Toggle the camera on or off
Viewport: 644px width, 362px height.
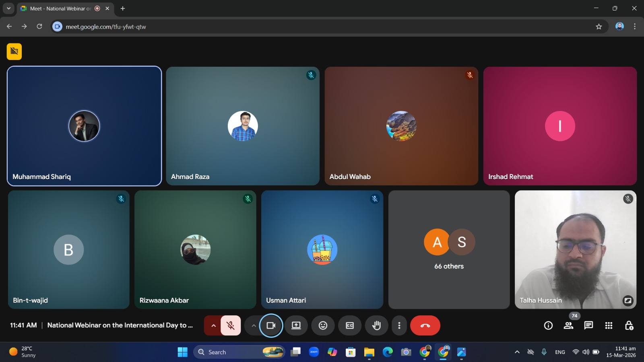pyautogui.click(x=271, y=325)
